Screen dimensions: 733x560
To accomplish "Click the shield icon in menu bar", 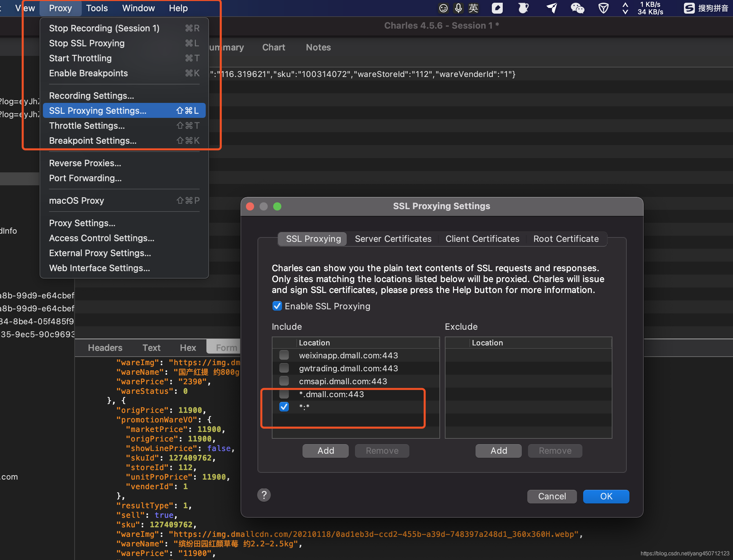I will [603, 8].
